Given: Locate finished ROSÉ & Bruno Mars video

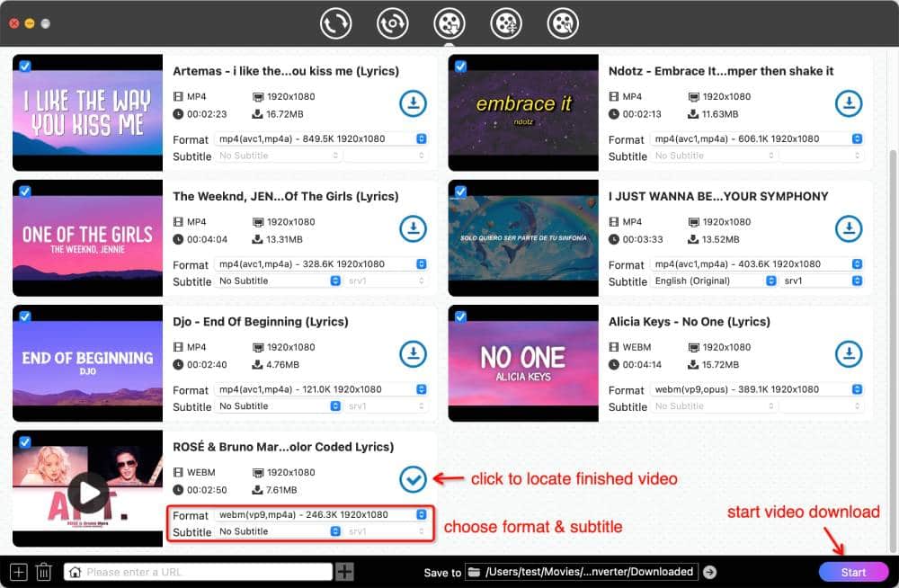Looking at the screenshot, I should tap(413, 479).
